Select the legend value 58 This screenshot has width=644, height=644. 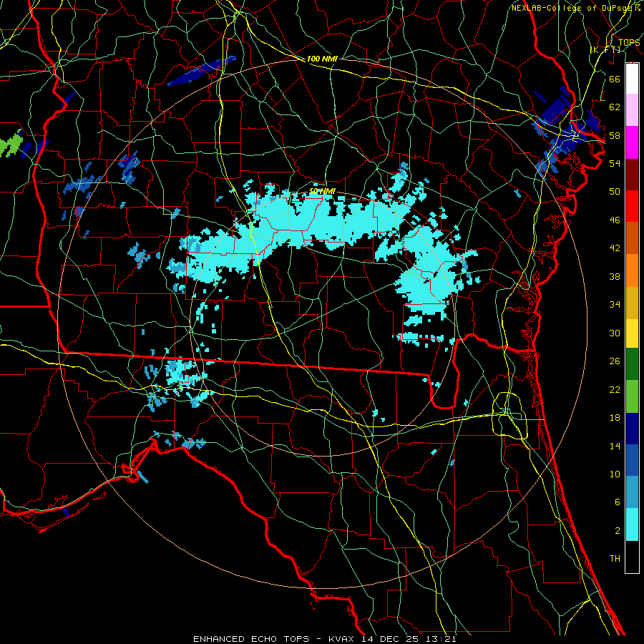615,135
